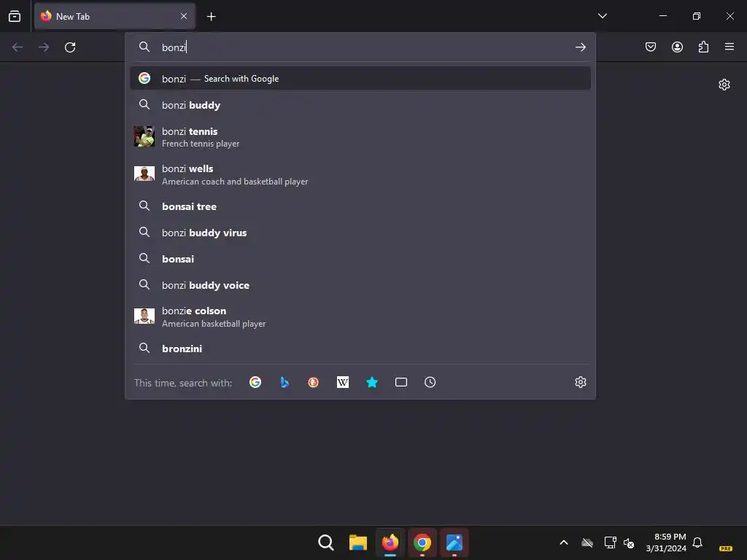
Task: Select the 'bronzini' suggestion
Action: [360, 348]
